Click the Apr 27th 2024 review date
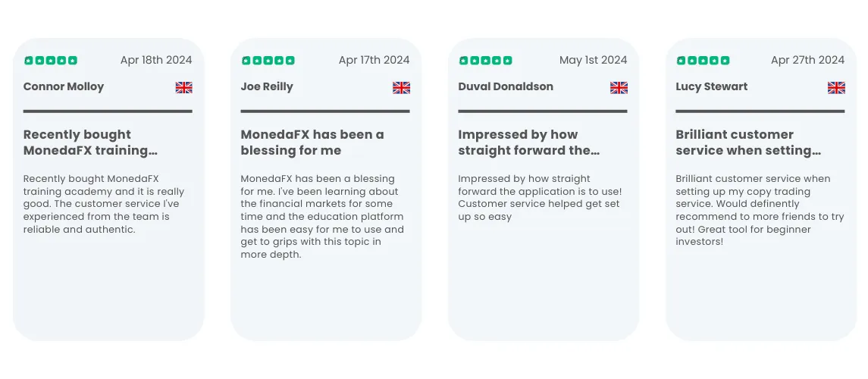Viewport: 868px width, 379px height. coord(807,60)
